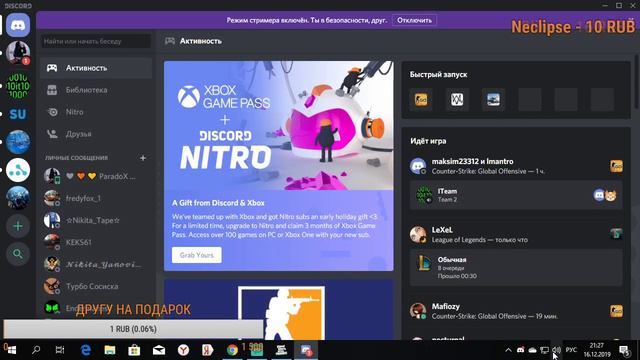The height and width of the screenshot is (360, 640).
Task: Open Mail app from taskbar
Action: point(159,350)
